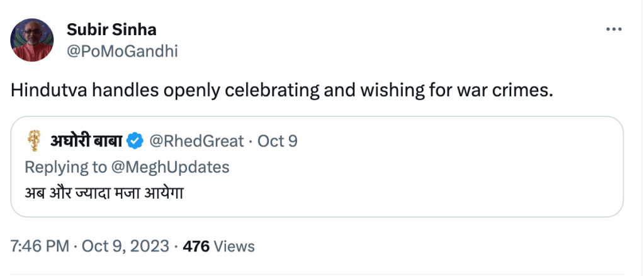Image resolution: width=644 pixels, height=276 pixels.
Task: Click the 476 view count number
Action: pos(196,246)
